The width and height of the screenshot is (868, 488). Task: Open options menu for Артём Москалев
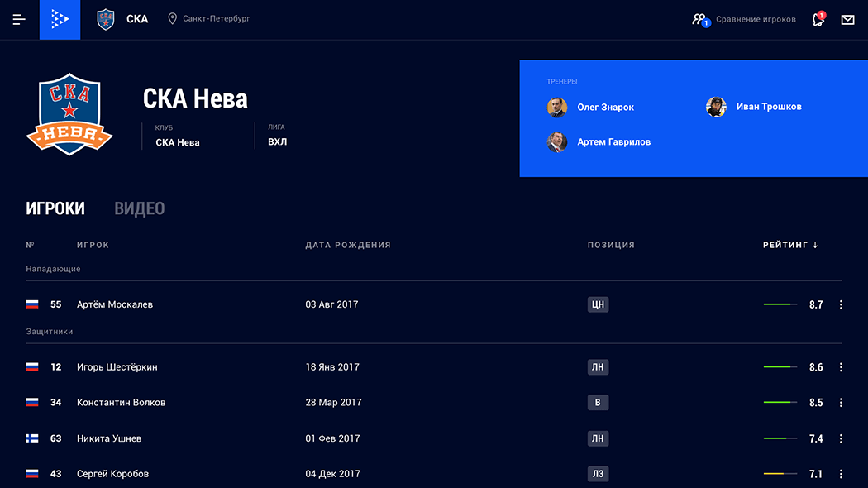841,304
